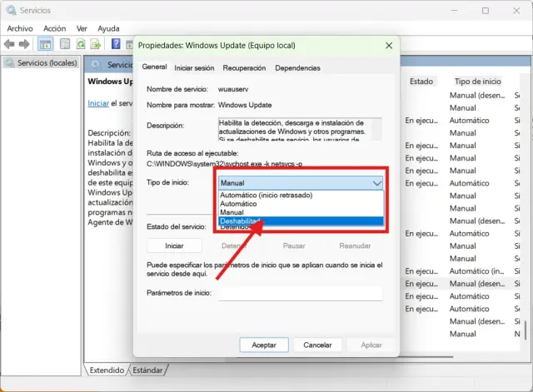Click the Parámetros de inicio text field
Image resolution: width=533 pixels, height=392 pixels.
(300, 293)
